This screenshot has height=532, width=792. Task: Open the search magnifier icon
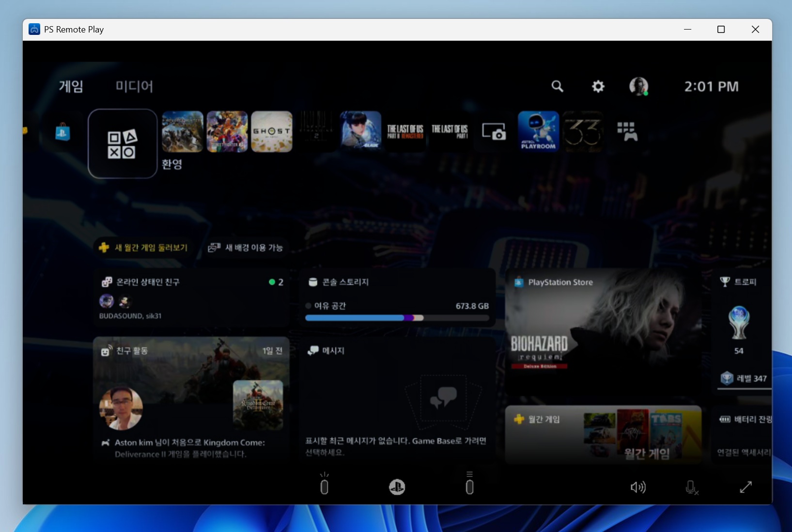[x=557, y=87]
